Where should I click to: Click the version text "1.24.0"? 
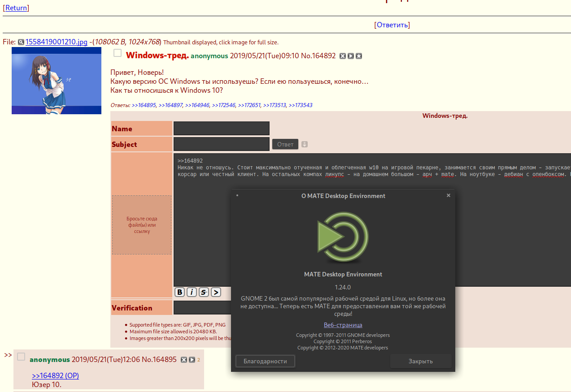point(343,287)
